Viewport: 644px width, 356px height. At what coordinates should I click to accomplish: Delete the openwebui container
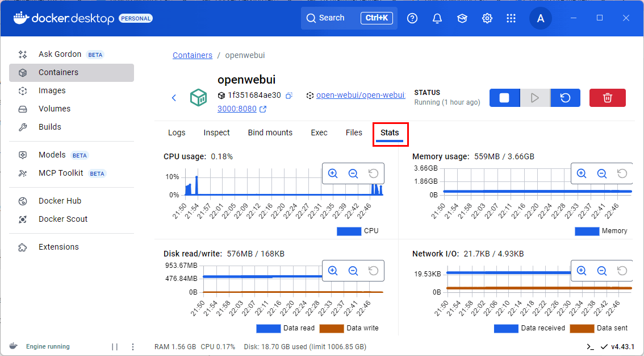(607, 98)
